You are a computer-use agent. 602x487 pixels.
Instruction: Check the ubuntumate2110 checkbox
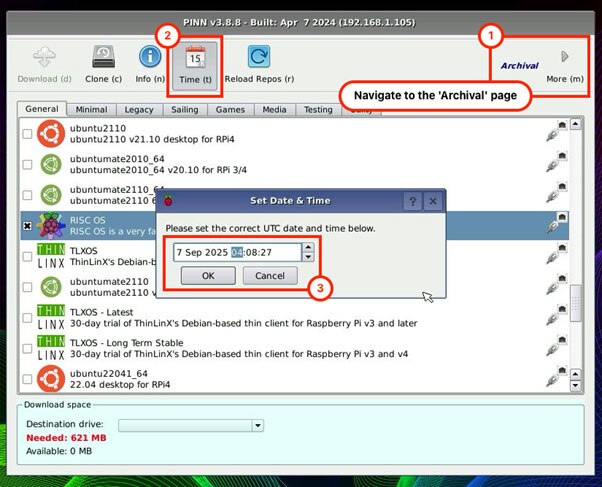[x=27, y=287]
